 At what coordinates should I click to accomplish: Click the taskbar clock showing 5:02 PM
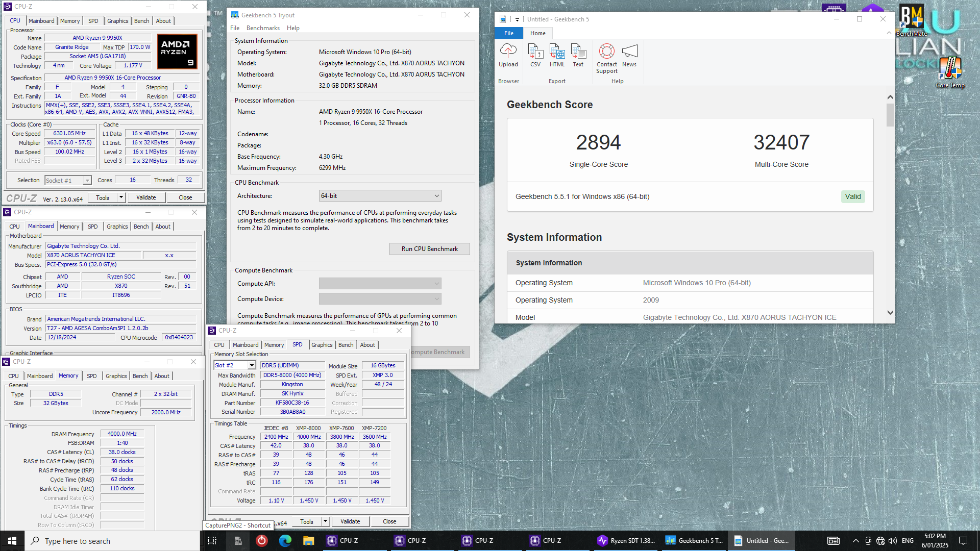935,541
